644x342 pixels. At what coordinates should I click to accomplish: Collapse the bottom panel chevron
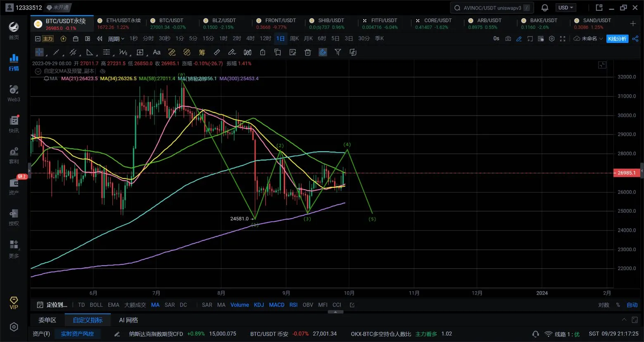click(624, 320)
